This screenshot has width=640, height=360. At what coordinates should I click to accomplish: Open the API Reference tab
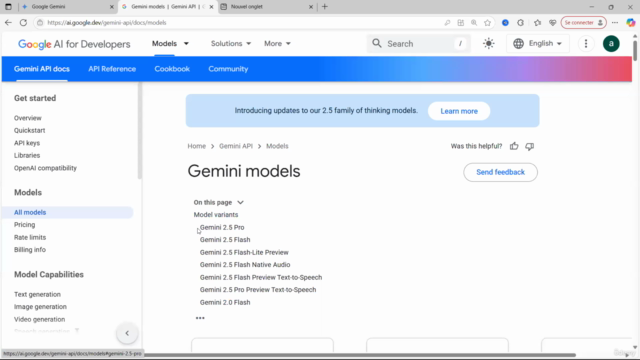pyautogui.click(x=112, y=69)
